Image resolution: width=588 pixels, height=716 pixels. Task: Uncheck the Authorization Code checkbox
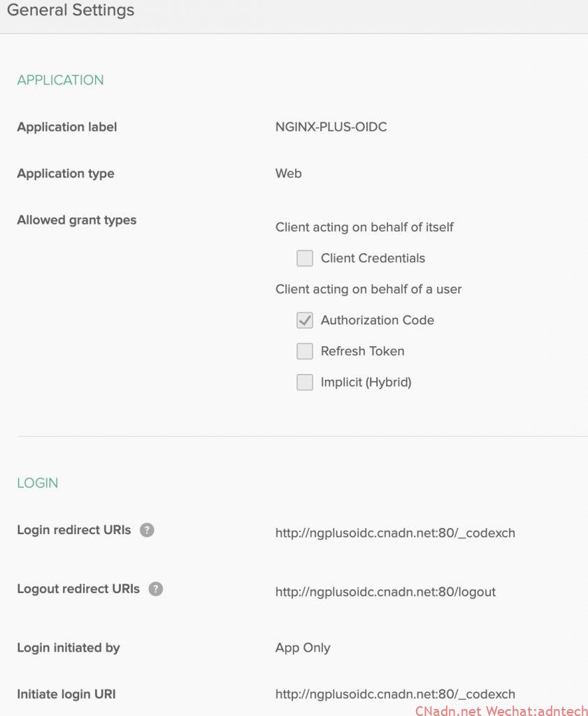coord(305,320)
